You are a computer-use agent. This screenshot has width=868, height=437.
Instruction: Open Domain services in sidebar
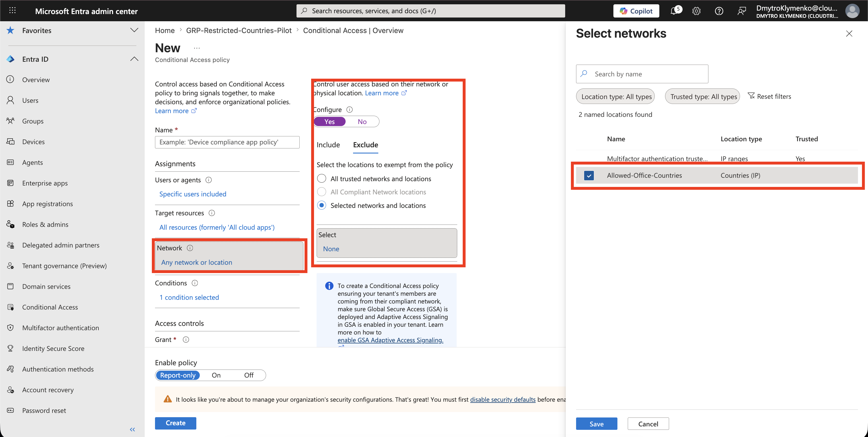(x=46, y=286)
